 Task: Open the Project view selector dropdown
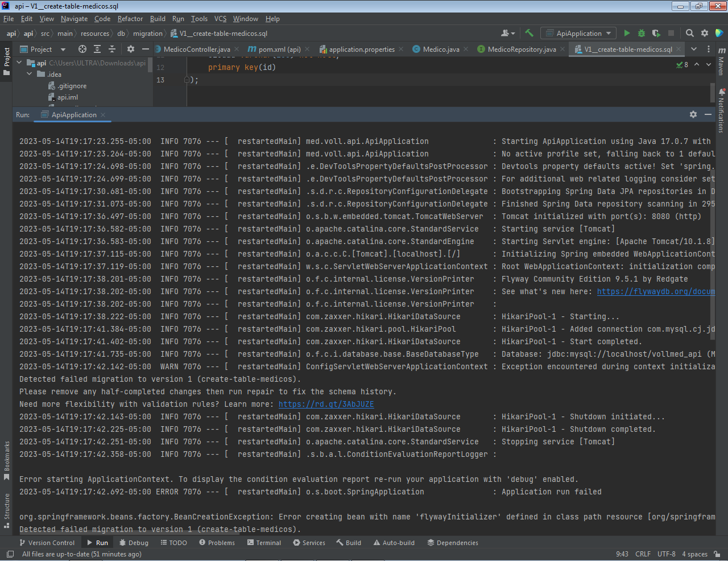click(43, 49)
